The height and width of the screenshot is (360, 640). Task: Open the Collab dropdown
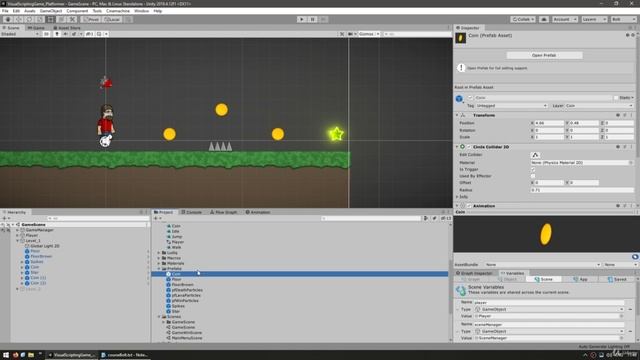tap(523, 19)
